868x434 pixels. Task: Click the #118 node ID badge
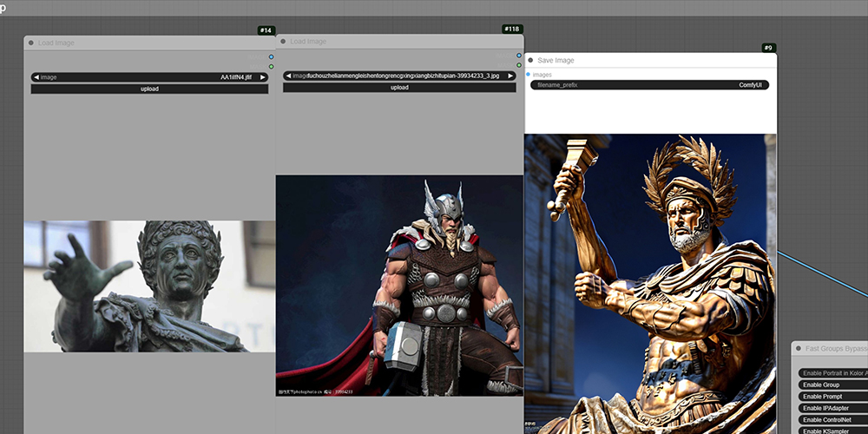click(x=513, y=29)
